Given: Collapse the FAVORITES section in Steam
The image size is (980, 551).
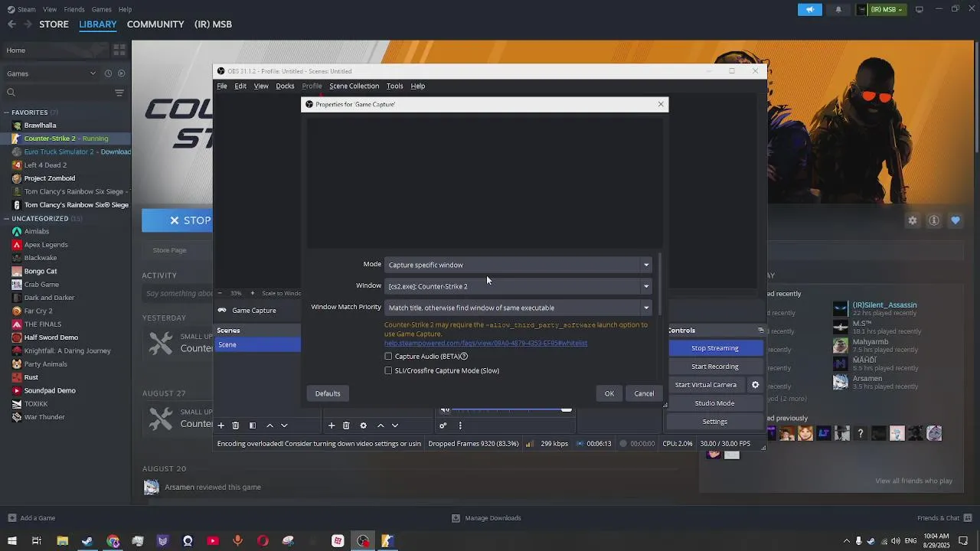Looking at the screenshot, I should (x=6, y=112).
